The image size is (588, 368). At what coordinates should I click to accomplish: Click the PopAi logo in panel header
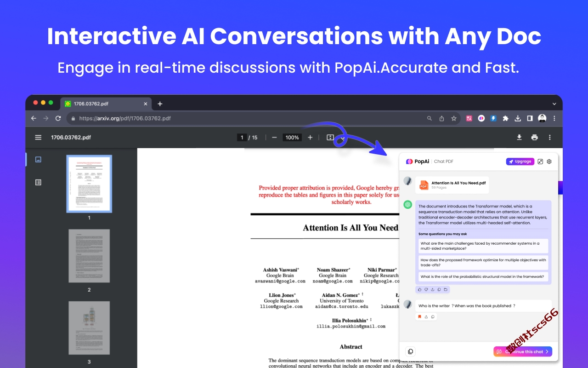pyautogui.click(x=418, y=161)
